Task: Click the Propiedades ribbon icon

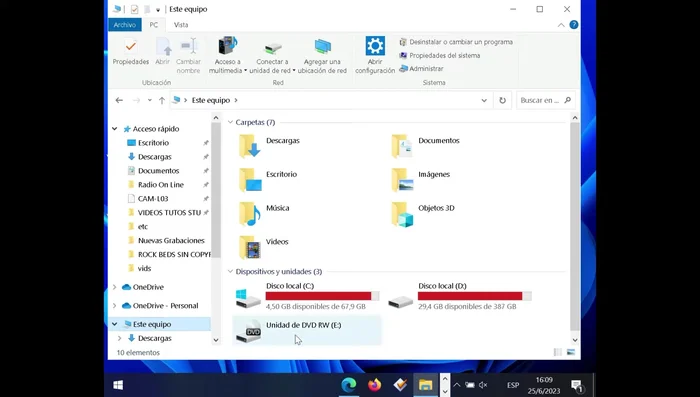Action: tap(130, 46)
